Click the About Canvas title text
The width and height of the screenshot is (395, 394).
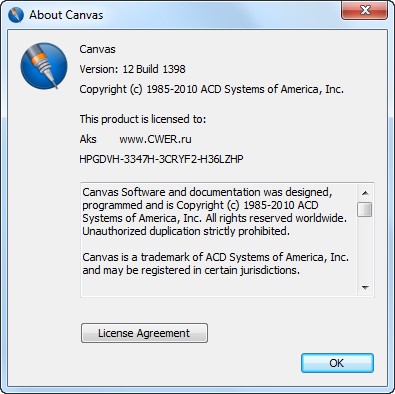(66, 15)
